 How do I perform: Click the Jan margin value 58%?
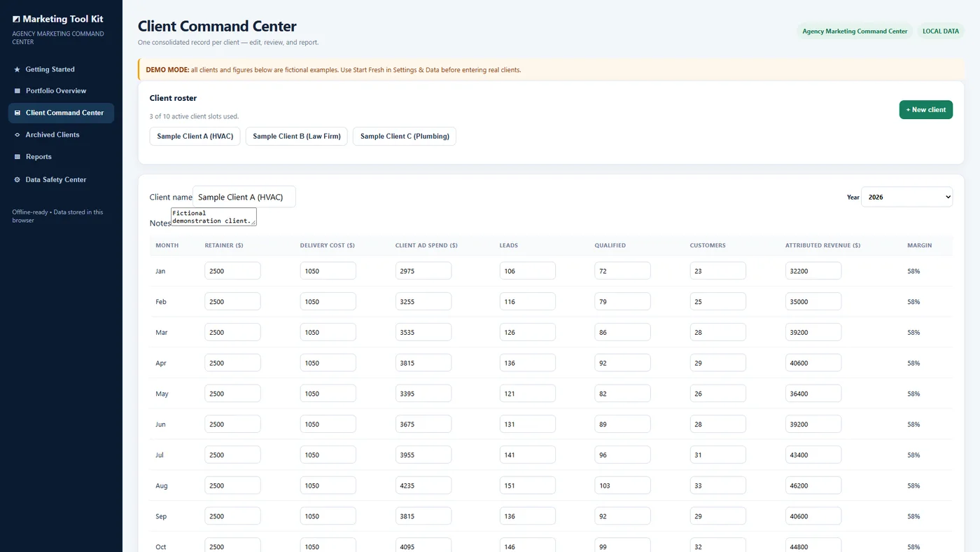point(913,271)
